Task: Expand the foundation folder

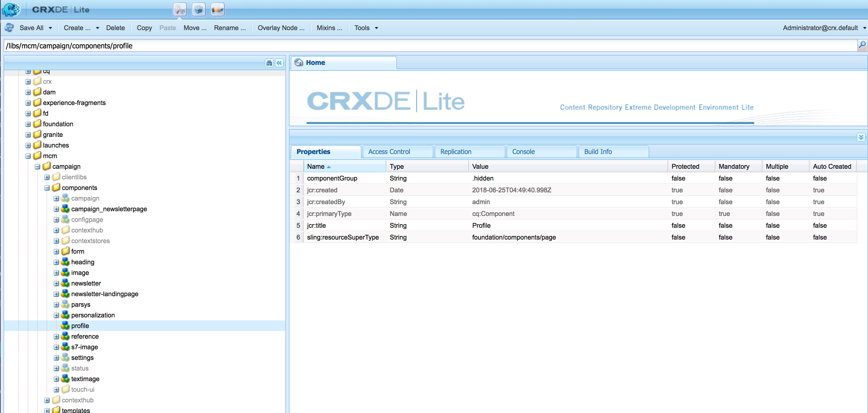Action: click(x=28, y=124)
